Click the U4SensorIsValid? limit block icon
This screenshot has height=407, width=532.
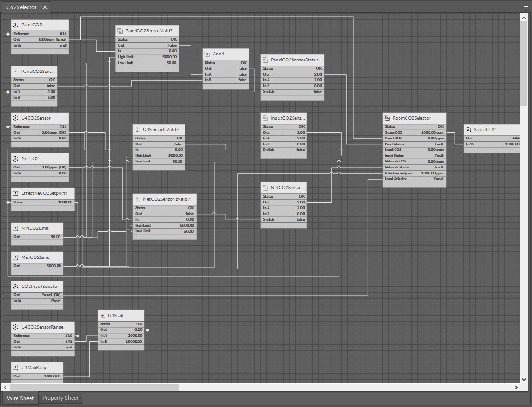click(x=137, y=129)
